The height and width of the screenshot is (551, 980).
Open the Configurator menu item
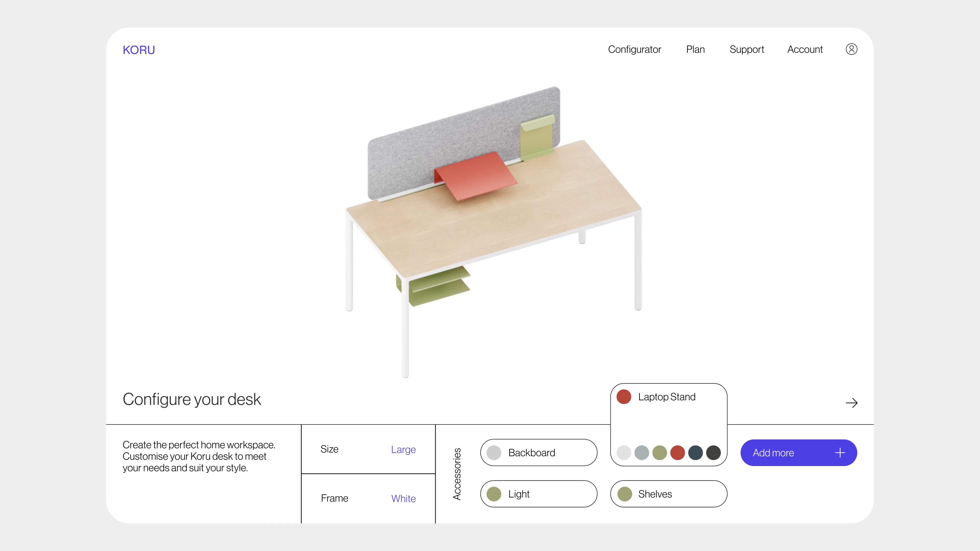634,49
